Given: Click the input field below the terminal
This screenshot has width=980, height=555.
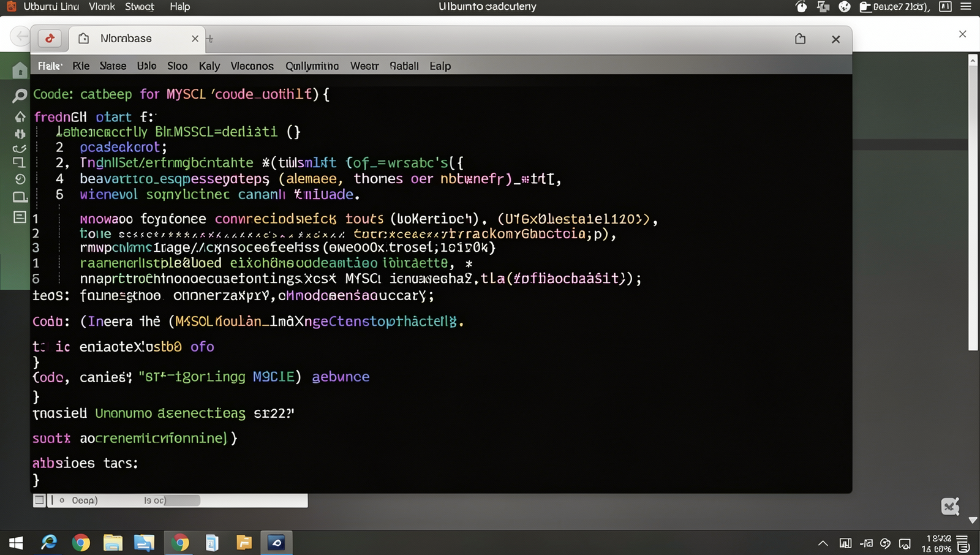Looking at the screenshot, I should [x=179, y=500].
